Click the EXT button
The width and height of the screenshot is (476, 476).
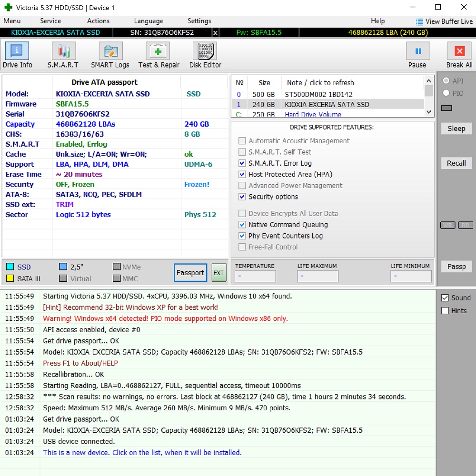[218, 273]
